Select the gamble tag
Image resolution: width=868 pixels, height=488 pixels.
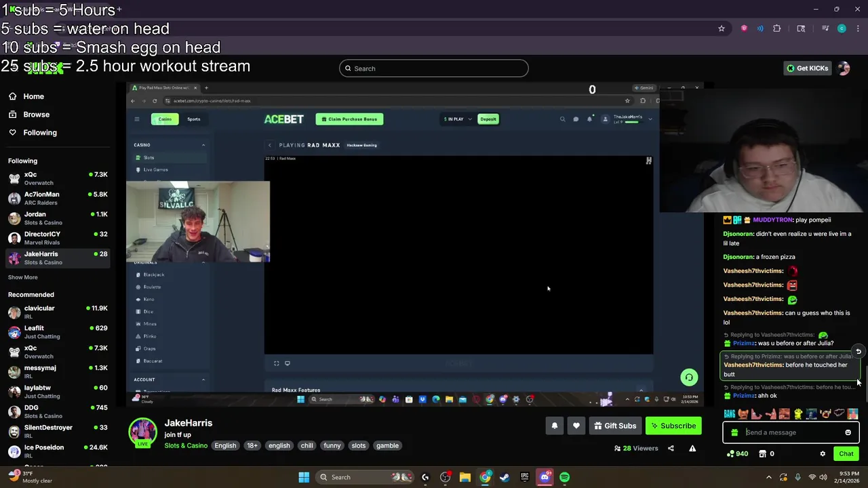pos(387,445)
